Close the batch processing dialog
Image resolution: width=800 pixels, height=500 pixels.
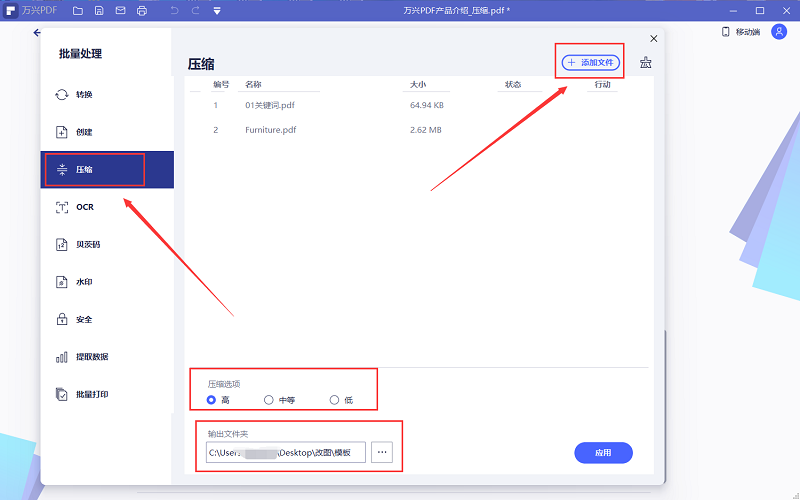[654, 39]
